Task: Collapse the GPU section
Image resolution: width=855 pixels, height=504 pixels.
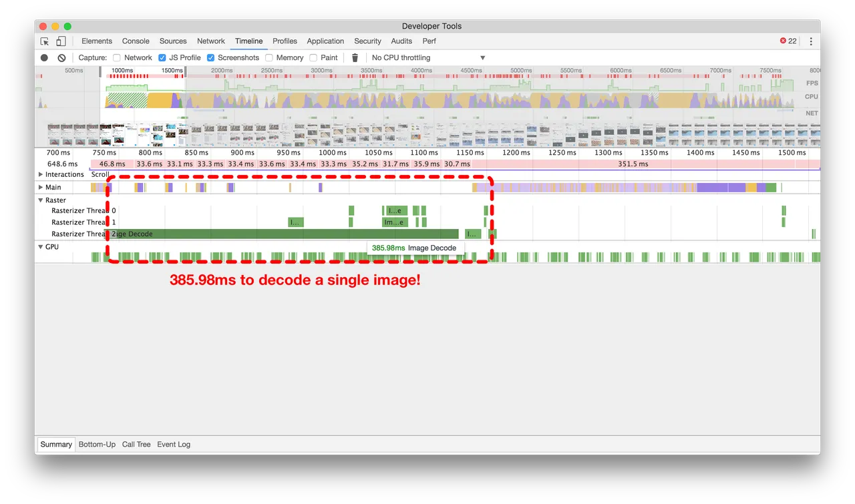Action: tap(41, 247)
